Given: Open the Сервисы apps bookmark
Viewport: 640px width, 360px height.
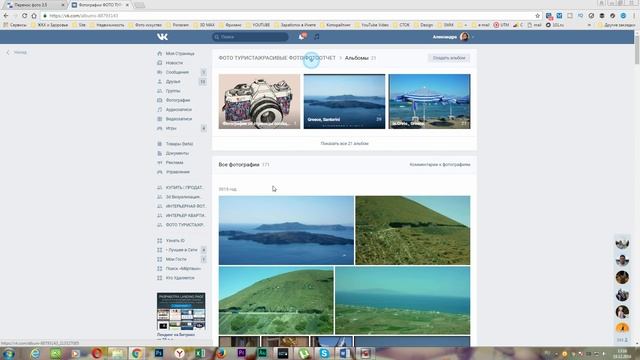Looking at the screenshot, I should [15, 25].
